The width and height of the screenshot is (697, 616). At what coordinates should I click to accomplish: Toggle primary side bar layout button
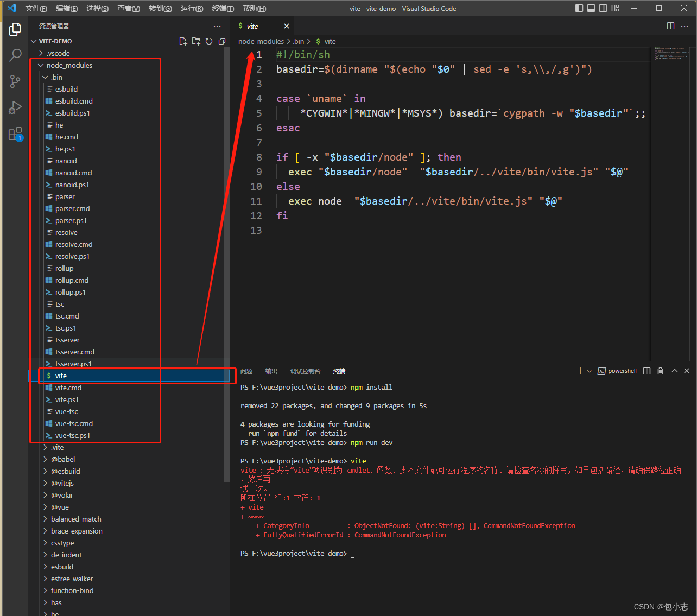(x=579, y=8)
